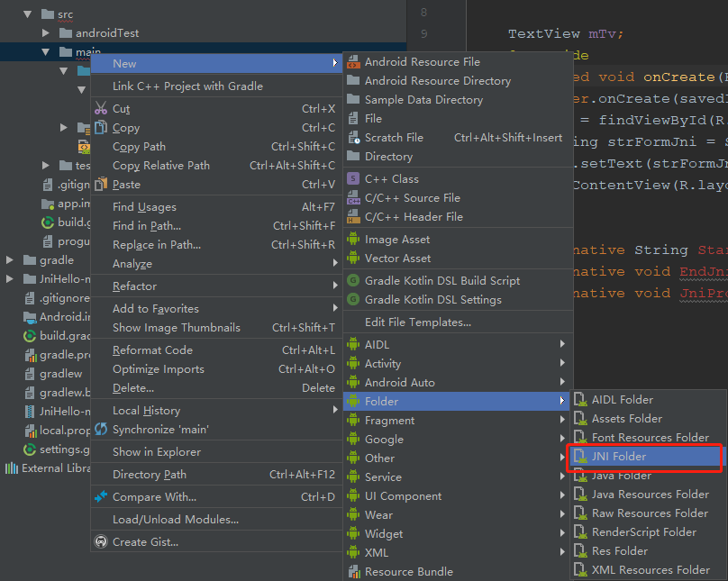Screen dimensions: 728x581
Task: Click the C++ Class icon
Action: pos(353,178)
